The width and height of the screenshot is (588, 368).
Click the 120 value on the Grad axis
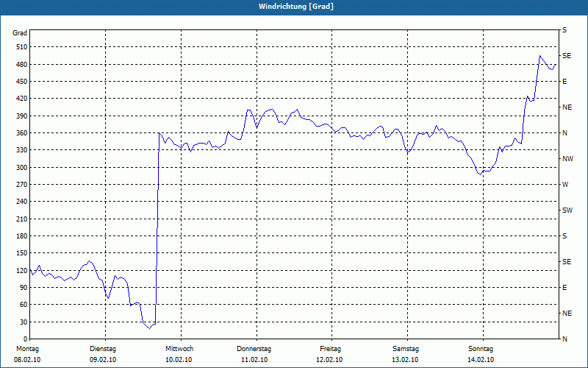click(21, 270)
